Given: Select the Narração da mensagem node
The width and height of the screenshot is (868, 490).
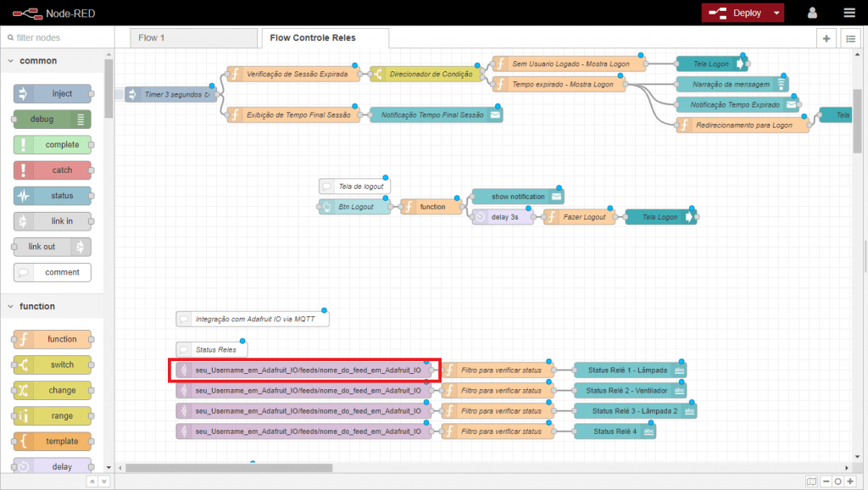Looking at the screenshot, I should 732,84.
